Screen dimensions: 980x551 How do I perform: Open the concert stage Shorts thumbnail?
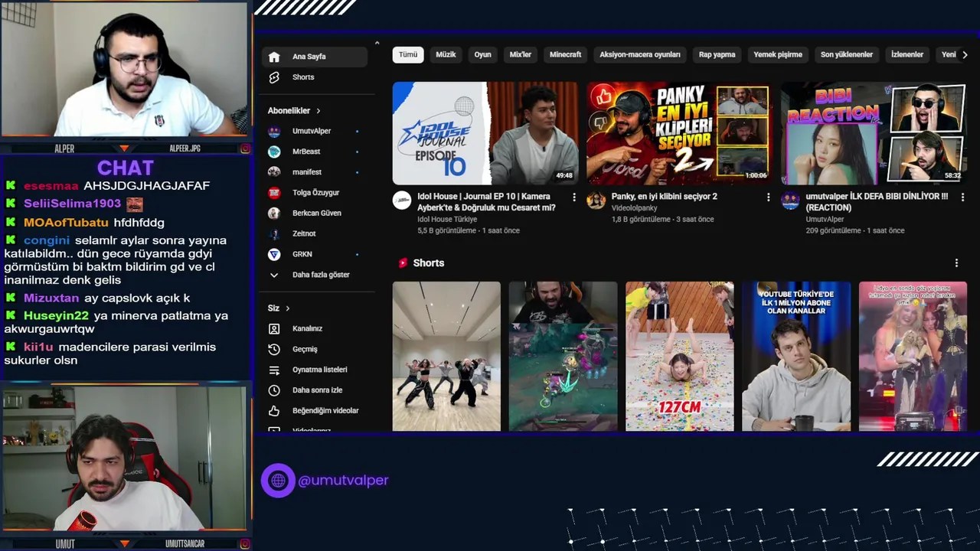point(913,357)
